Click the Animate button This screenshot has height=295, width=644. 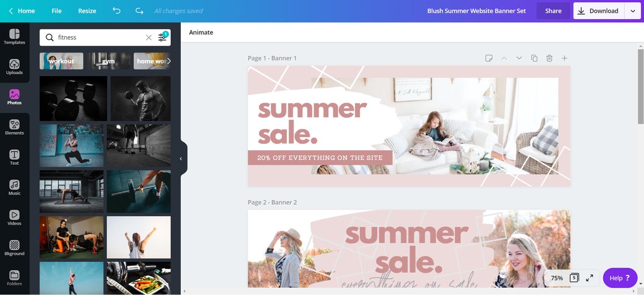click(x=201, y=32)
